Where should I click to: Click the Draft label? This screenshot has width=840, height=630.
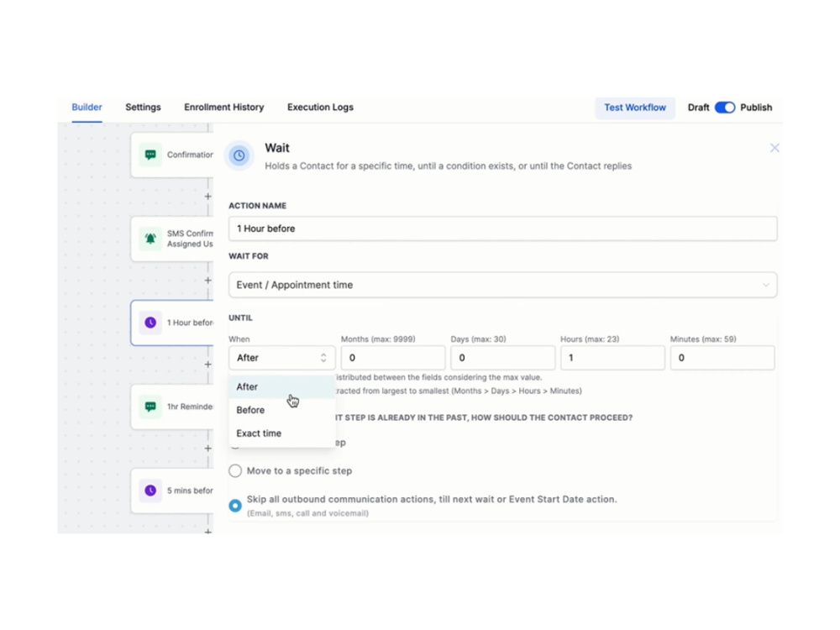[x=698, y=108]
